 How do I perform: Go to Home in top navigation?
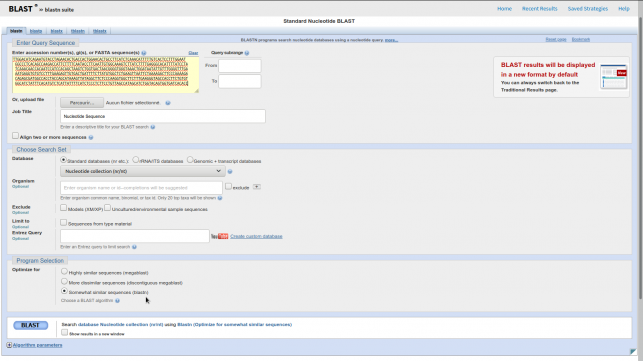(x=504, y=9)
